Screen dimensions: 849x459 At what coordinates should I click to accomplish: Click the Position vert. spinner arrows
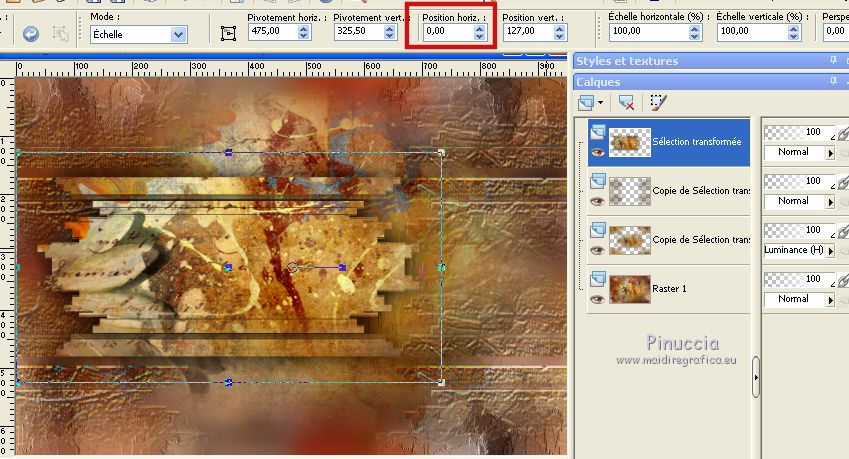click(x=560, y=32)
